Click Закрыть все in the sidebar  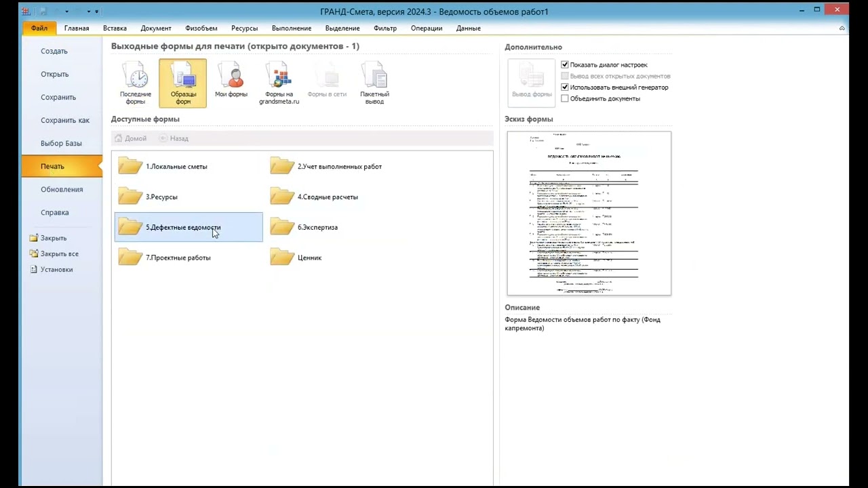[54, 253]
